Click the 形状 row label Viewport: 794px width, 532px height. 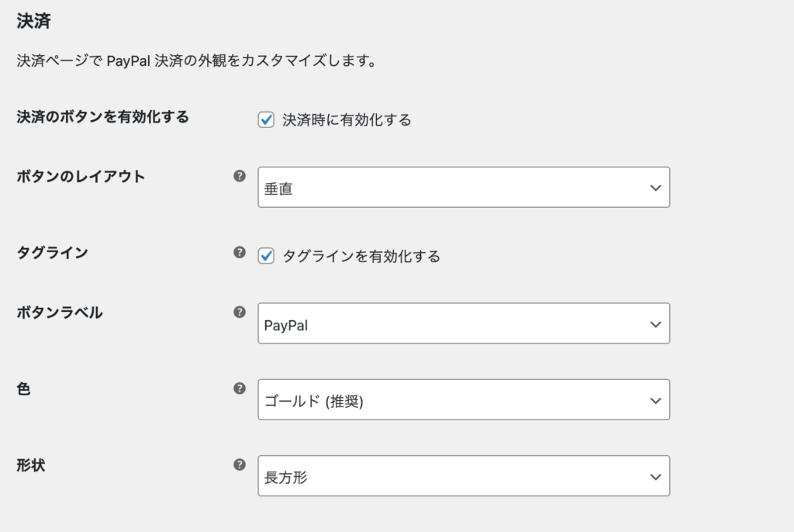click(31, 465)
